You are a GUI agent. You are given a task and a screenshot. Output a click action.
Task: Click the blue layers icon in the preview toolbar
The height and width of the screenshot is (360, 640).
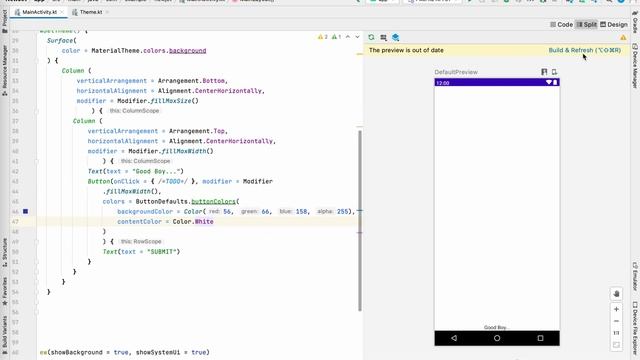point(396,38)
